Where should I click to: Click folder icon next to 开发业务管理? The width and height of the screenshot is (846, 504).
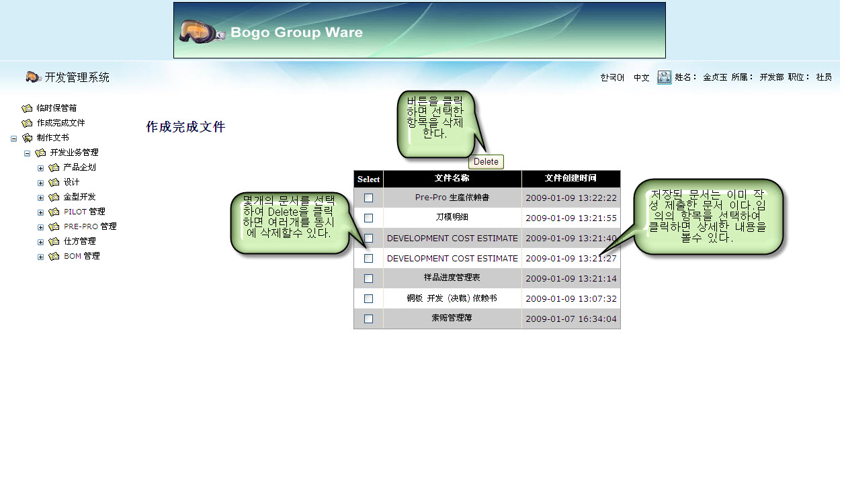40,153
